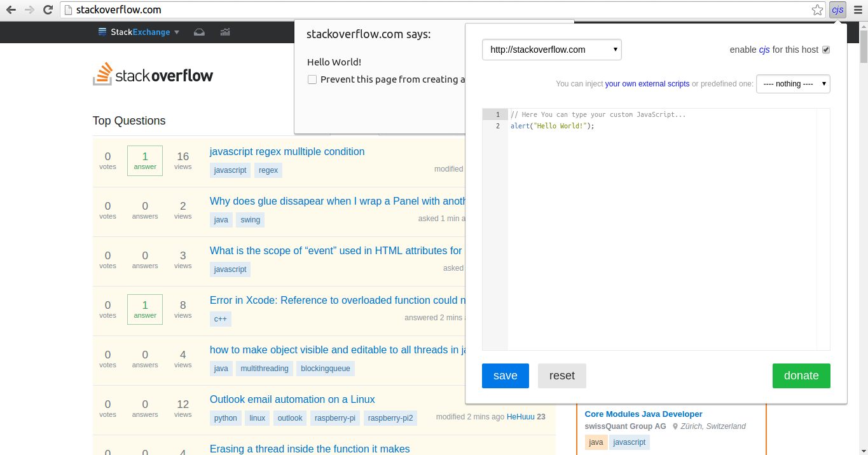Uncheck 'enable cjs for this host'
This screenshot has height=455, width=868.
[826, 50]
